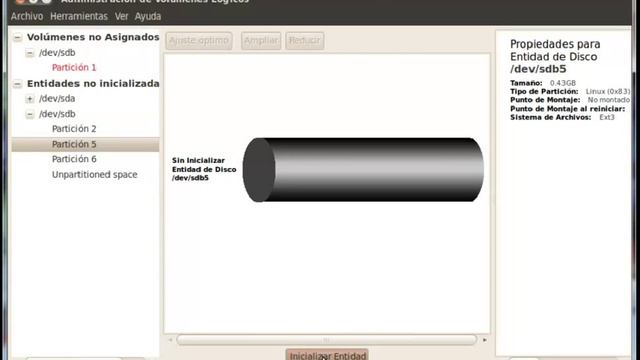The image size is (640, 360).
Task: Select Partición 1 in the tree
Action: [x=74, y=67]
